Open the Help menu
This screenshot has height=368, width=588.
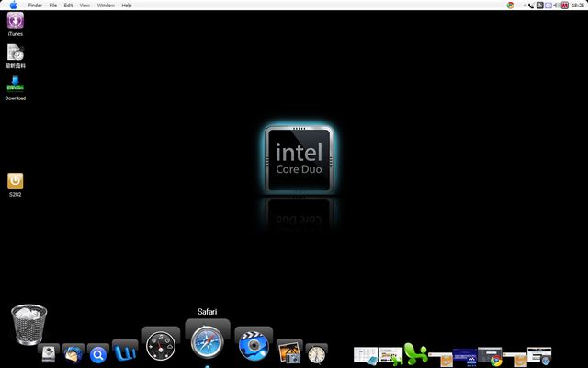tap(127, 6)
